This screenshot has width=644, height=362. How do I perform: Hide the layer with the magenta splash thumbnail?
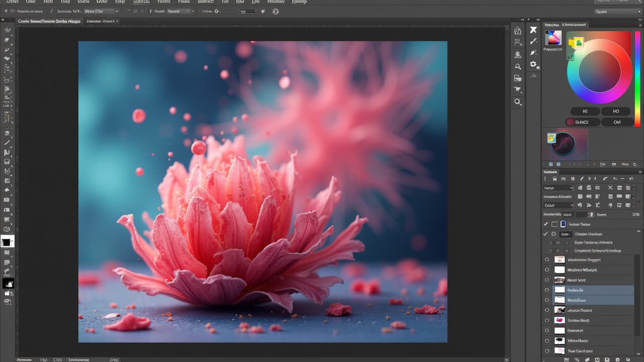[x=547, y=320]
